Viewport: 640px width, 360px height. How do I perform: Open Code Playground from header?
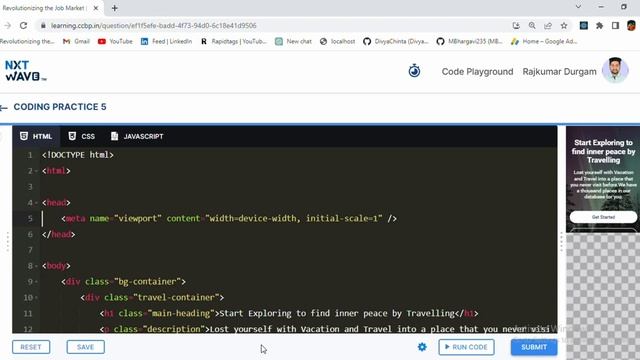pyautogui.click(x=477, y=71)
